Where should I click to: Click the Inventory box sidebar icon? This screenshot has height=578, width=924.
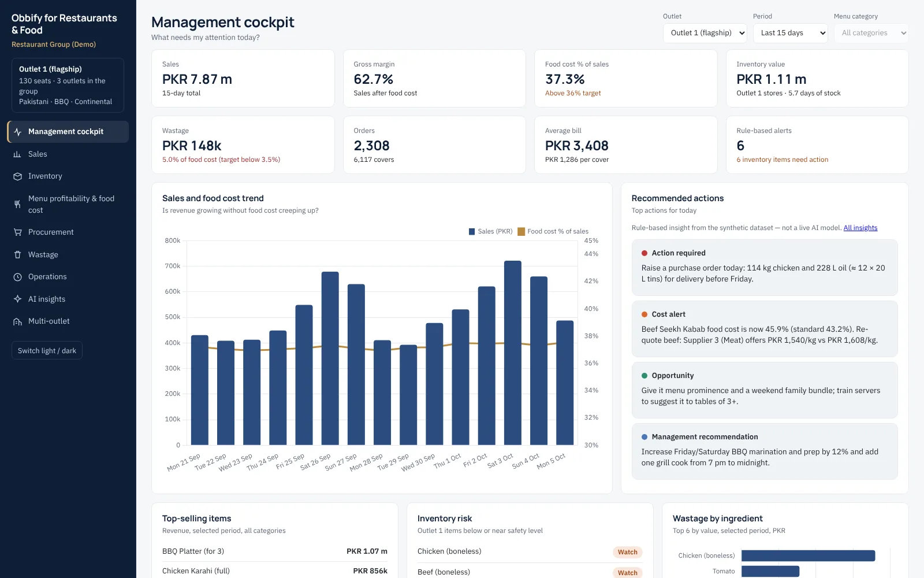coord(17,176)
